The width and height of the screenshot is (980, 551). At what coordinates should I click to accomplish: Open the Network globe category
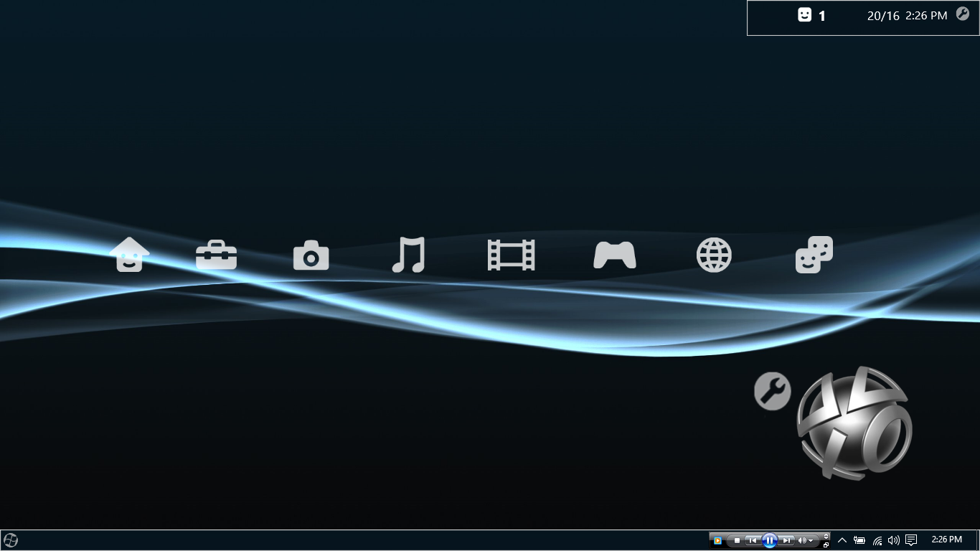click(x=714, y=255)
